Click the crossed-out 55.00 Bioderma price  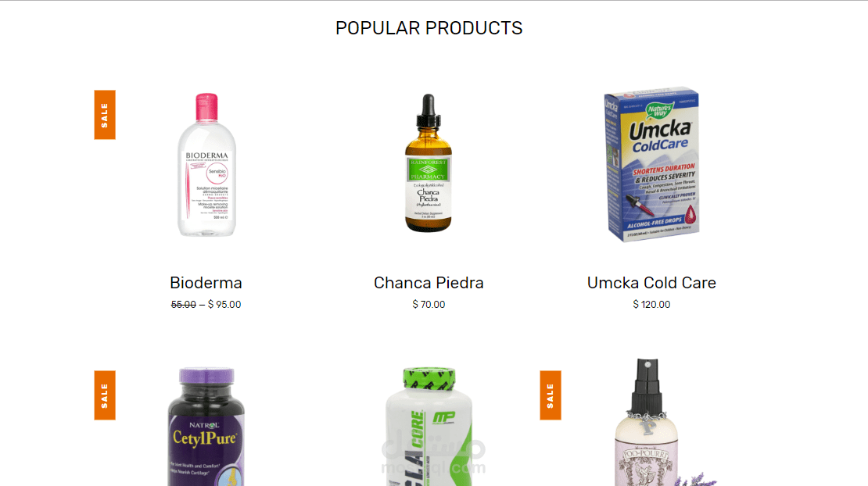coord(183,305)
